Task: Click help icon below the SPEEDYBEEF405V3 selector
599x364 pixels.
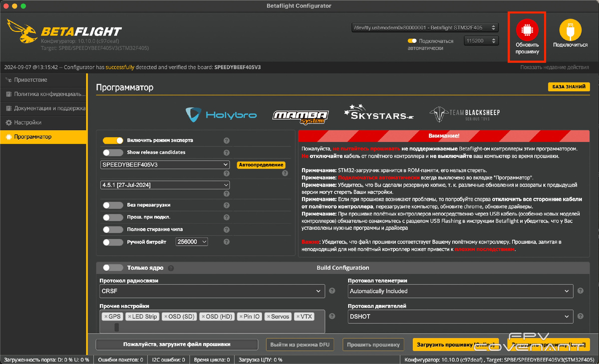Action: (227, 173)
